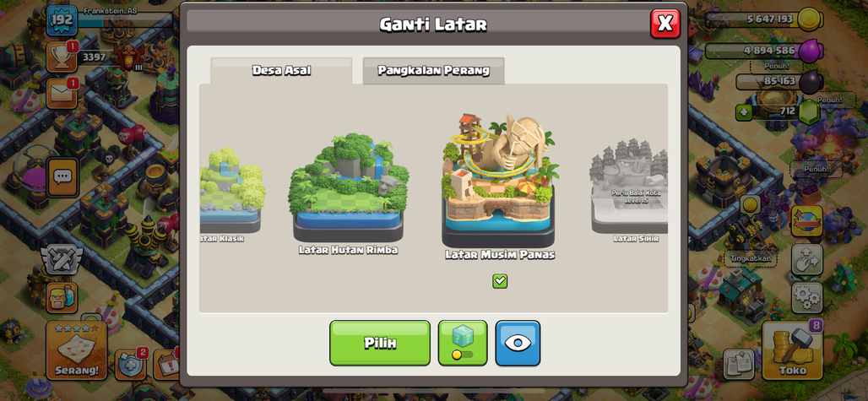The image size is (868, 401).
Task: Toggle the random scenery cube switch
Action: (463, 343)
